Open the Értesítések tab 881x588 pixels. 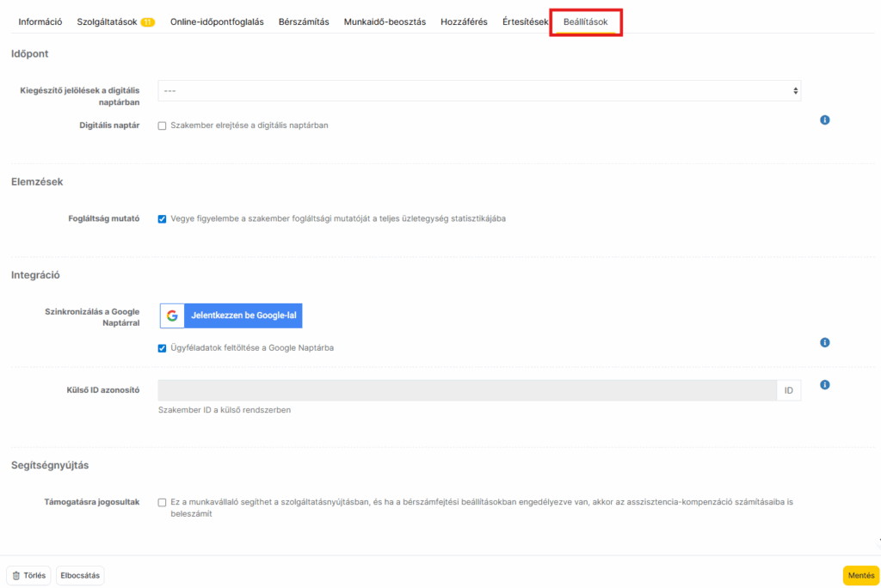tap(525, 21)
